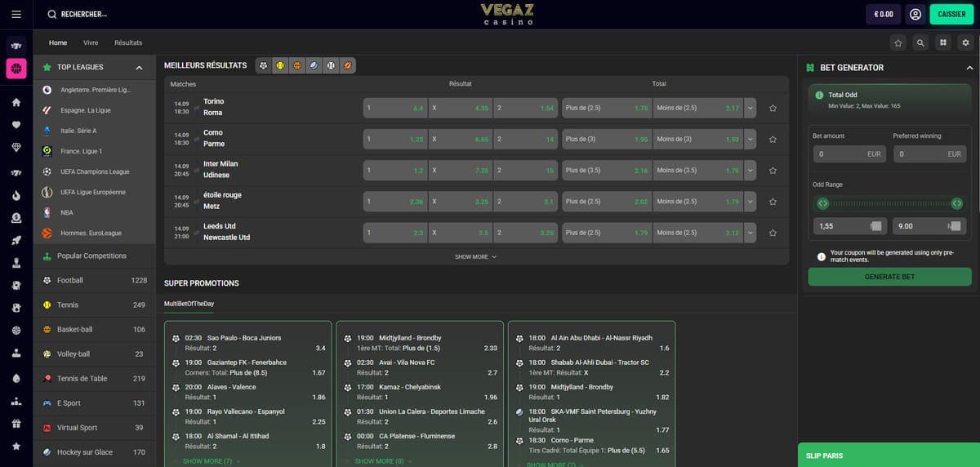The height and width of the screenshot is (467, 980).
Task: Favorite the Inter Milan vs Udinese star
Action: point(773,170)
